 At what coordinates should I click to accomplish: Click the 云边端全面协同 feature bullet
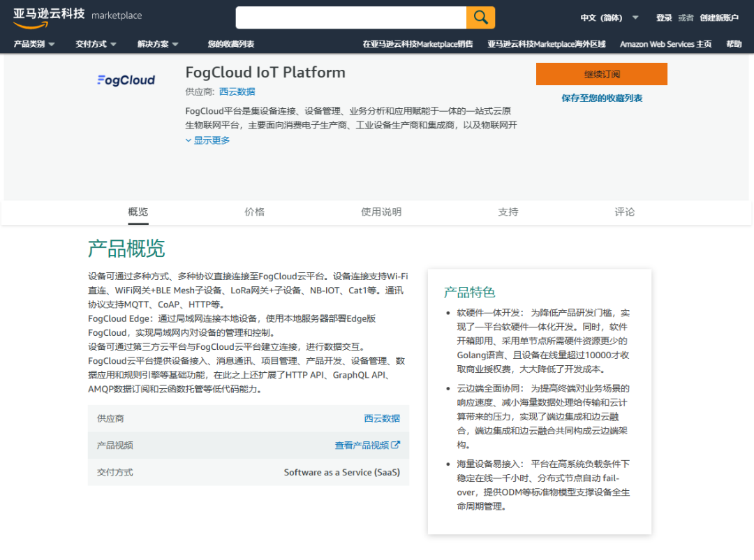(543, 417)
